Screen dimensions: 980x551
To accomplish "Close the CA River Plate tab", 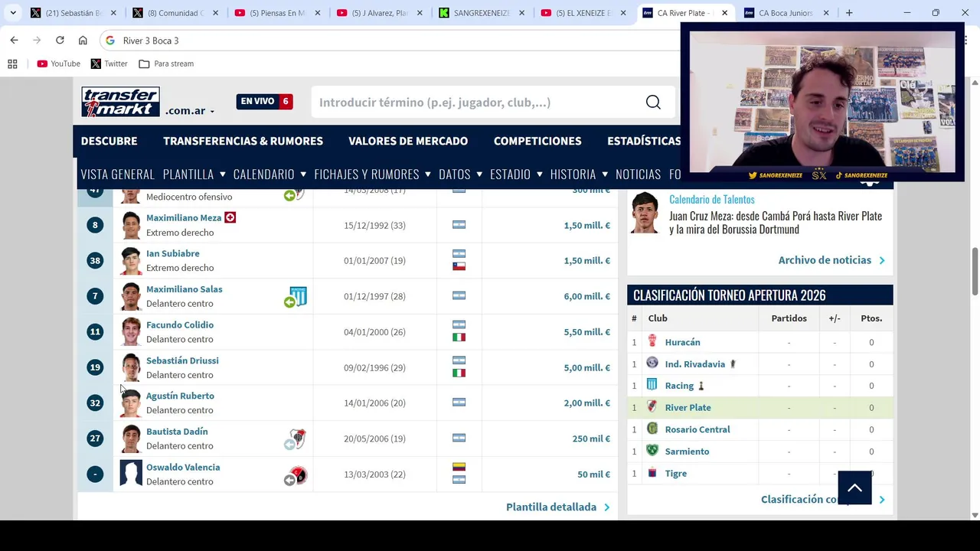I will [724, 13].
